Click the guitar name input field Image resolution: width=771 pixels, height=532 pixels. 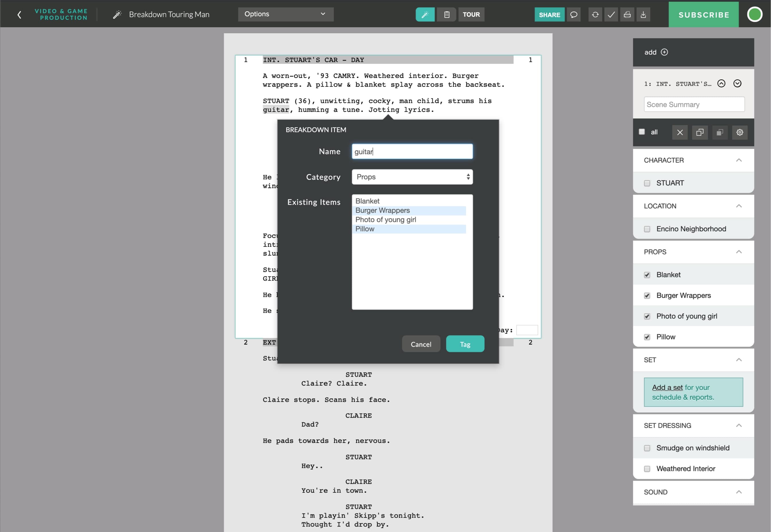click(x=412, y=152)
